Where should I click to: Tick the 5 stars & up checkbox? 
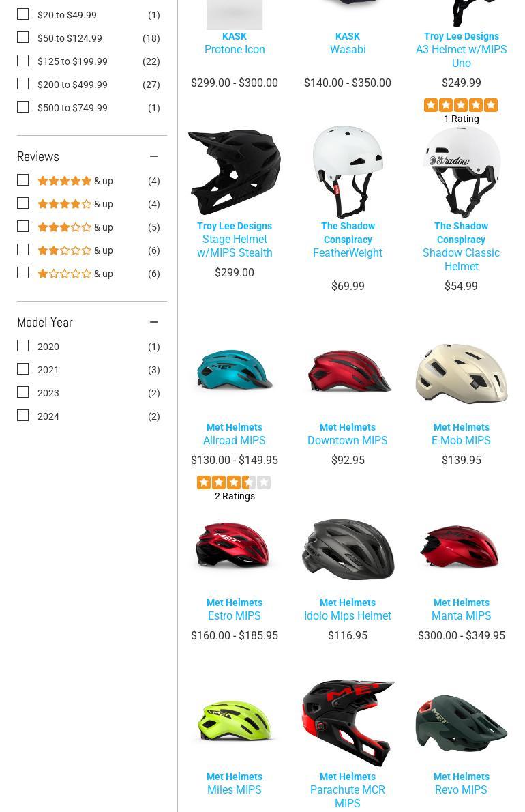(22, 180)
